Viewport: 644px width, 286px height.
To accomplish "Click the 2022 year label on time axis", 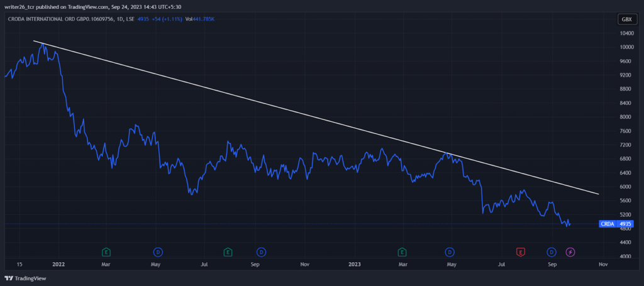I will (x=58, y=265).
